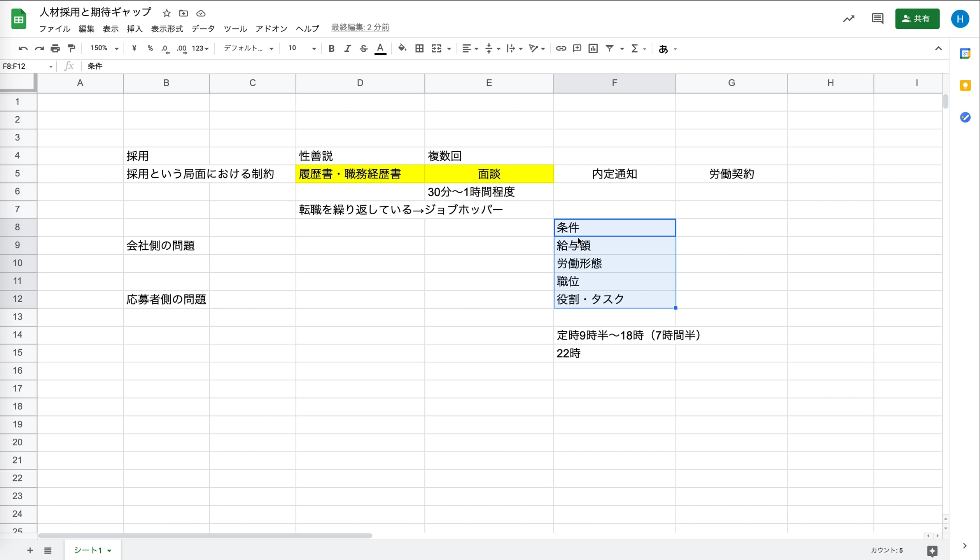Click the print icon
Viewport: 980px width, 560px height.
click(55, 48)
